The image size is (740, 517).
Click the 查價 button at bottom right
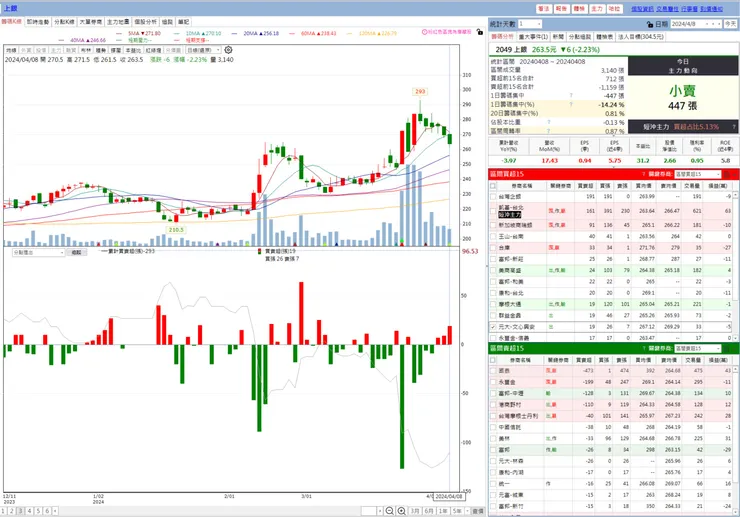(x=478, y=511)
